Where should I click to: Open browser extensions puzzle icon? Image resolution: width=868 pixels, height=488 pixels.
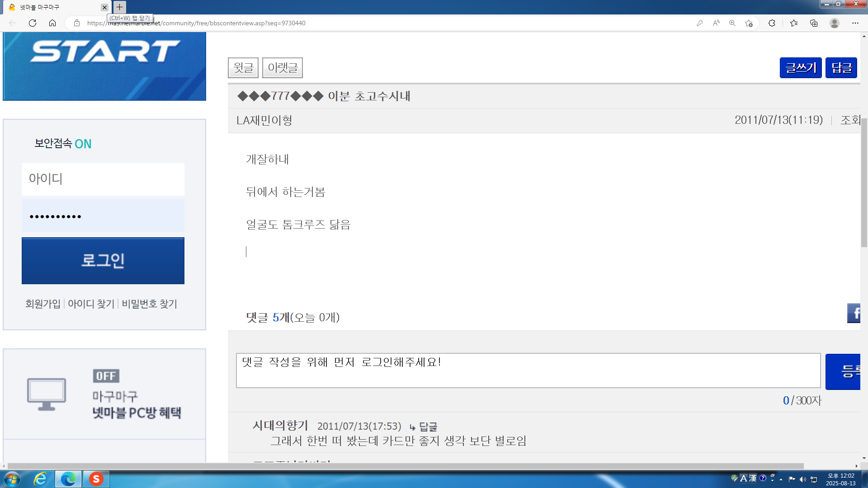772,23
